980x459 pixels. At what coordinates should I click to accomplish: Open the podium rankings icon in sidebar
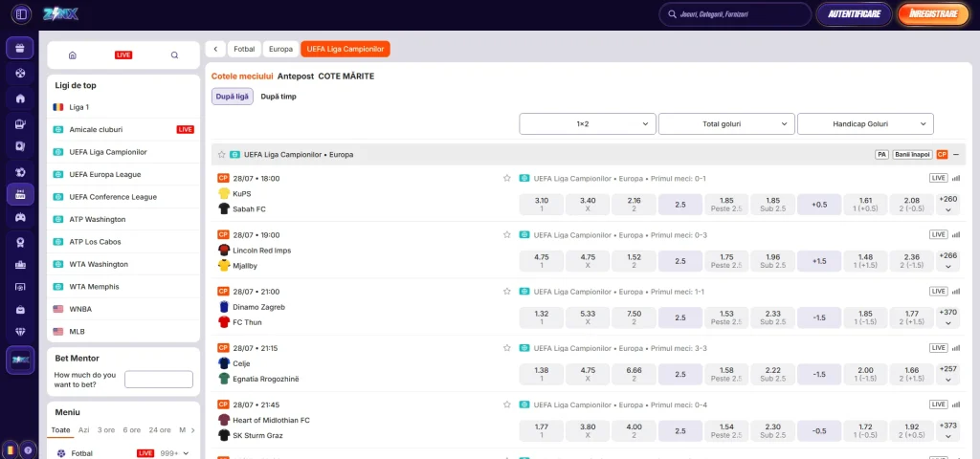(20, 264)
